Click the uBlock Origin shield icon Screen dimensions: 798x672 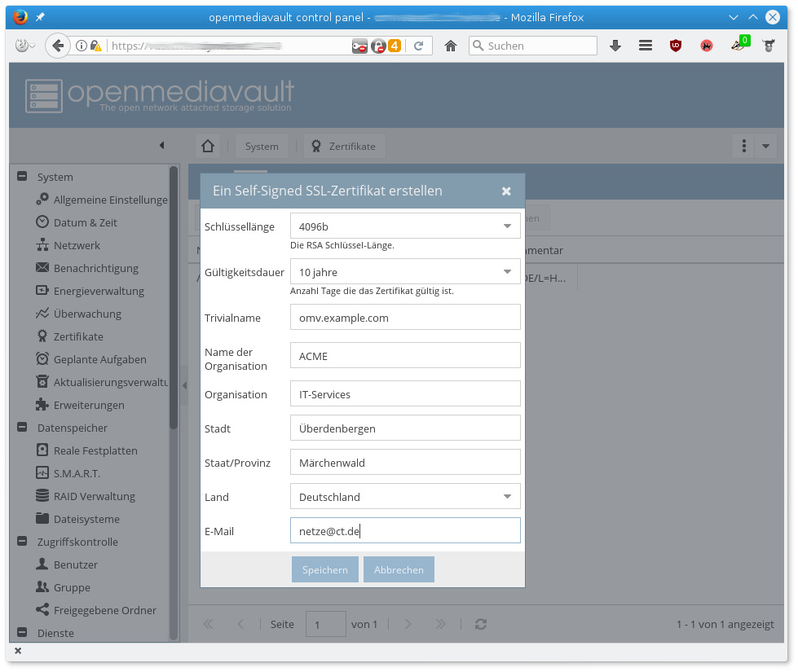(676, 46)
